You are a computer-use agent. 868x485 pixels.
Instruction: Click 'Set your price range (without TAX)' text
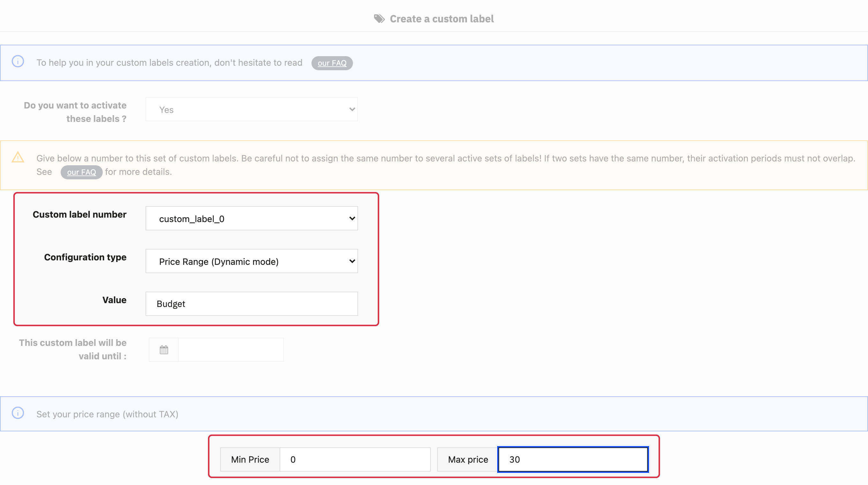click(108, 414)
